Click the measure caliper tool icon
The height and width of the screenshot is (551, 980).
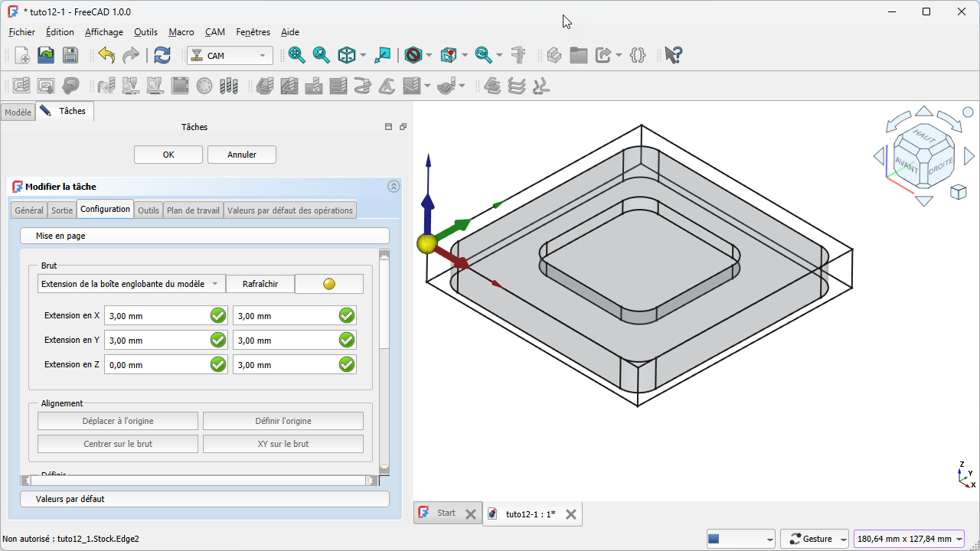518,55
